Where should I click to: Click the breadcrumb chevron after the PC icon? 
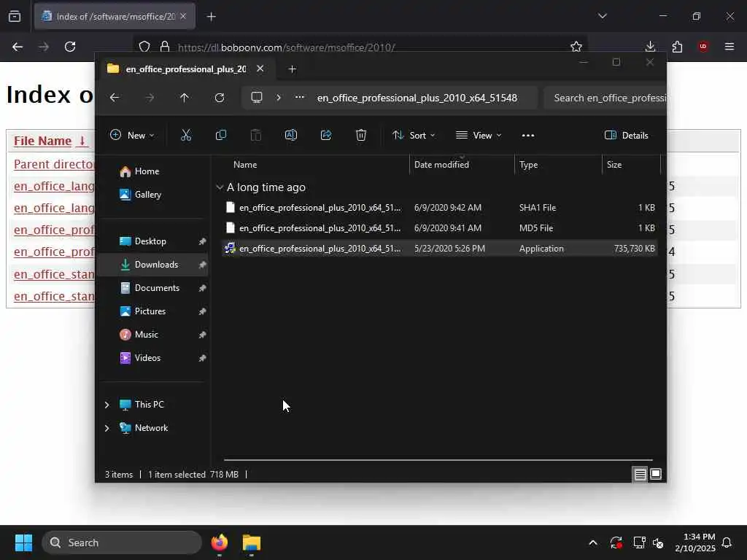click(x=279, y=98)
